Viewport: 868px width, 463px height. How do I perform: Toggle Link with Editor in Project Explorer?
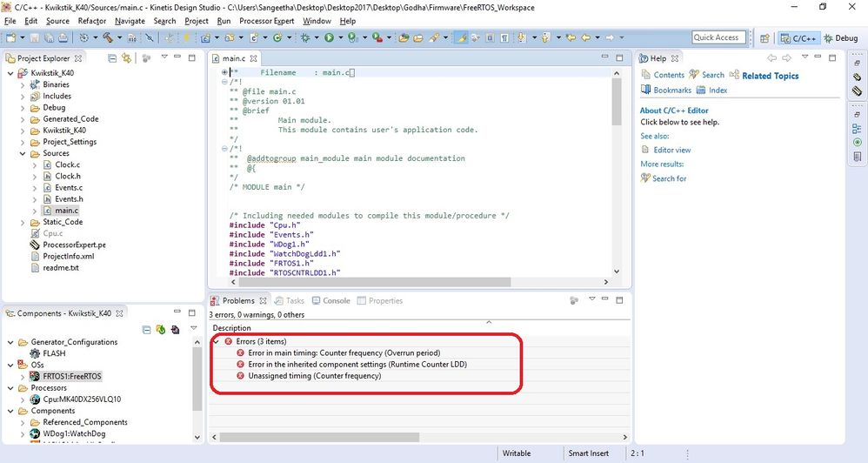127,58
